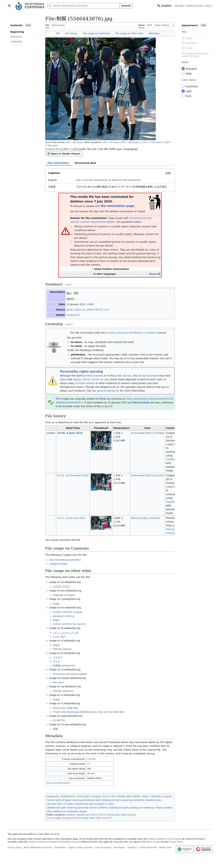Open the main menu hamburger icon
Image resolution: width=220 pixels, height=868 pixels.
click(9, 6)
